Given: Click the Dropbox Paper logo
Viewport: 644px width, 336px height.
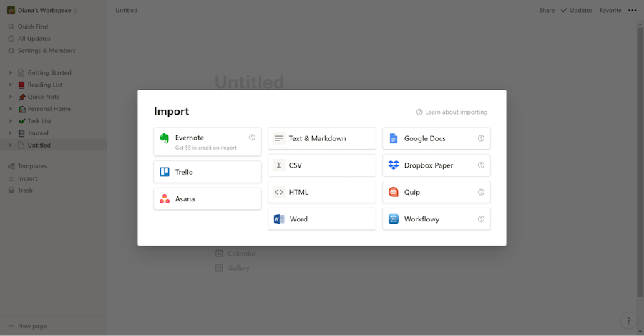Looking at the screenshot, I should (394, 165).
